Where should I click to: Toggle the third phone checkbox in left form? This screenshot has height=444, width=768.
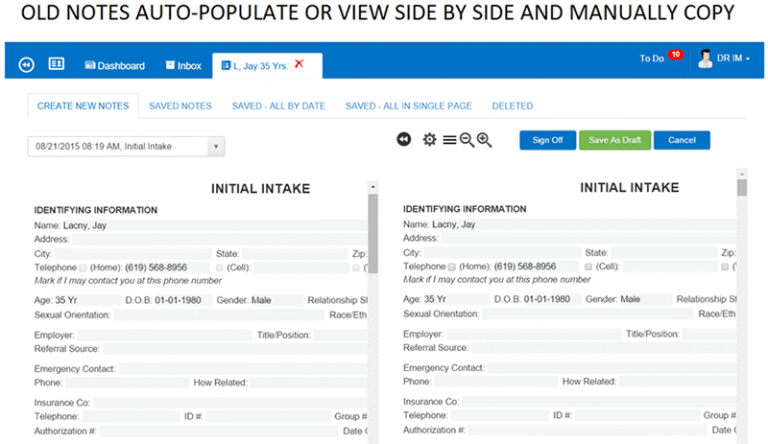tap(356, 268)
